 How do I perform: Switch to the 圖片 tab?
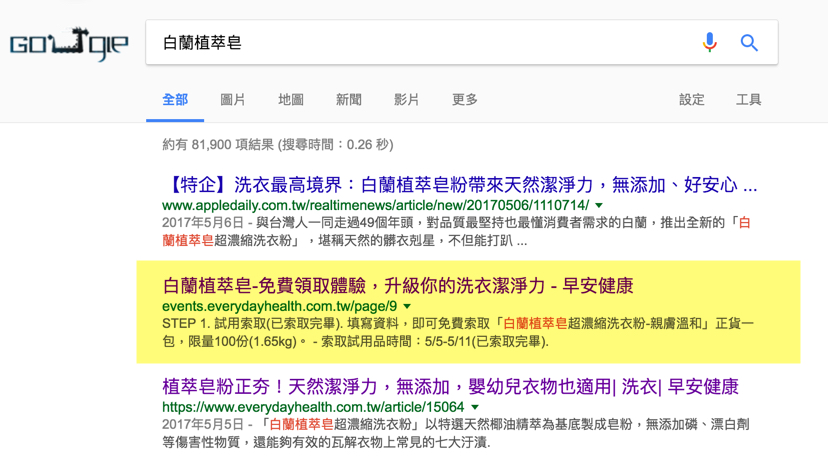point(233,100)
